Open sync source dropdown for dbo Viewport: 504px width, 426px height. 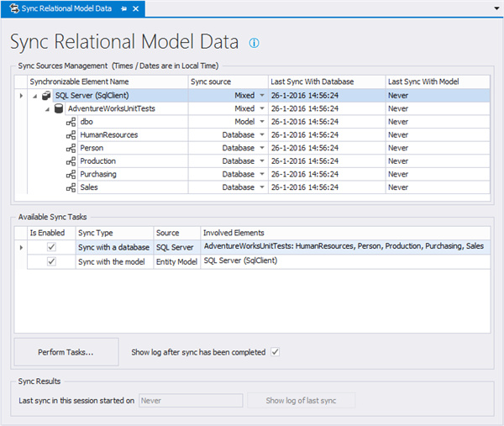[261, 122]
